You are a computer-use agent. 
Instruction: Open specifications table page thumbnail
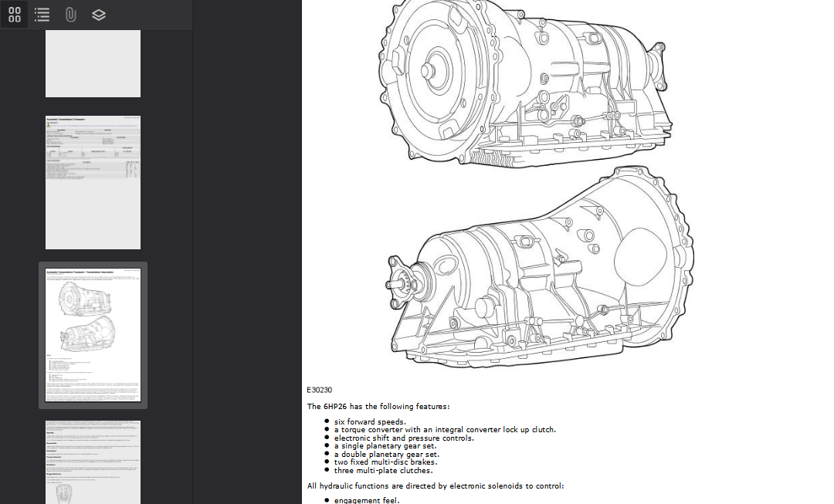pyautogui.click(x=93, y=182)
